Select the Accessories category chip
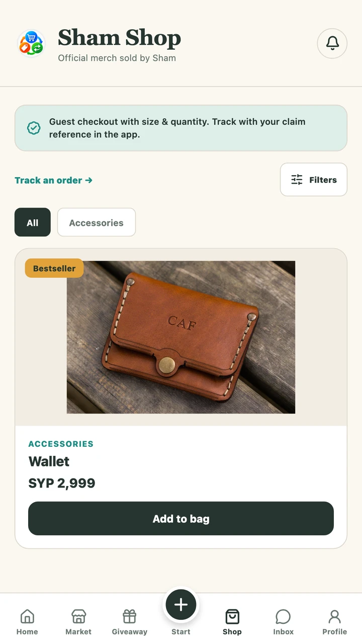362x644 pixels. [x=97, y=222]
